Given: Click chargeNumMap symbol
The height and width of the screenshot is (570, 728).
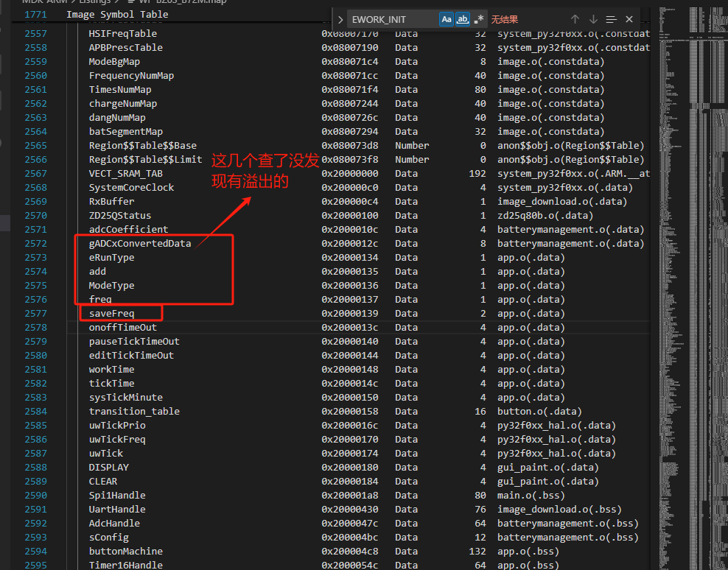Looking at the screenshot, I should (122, 104).
